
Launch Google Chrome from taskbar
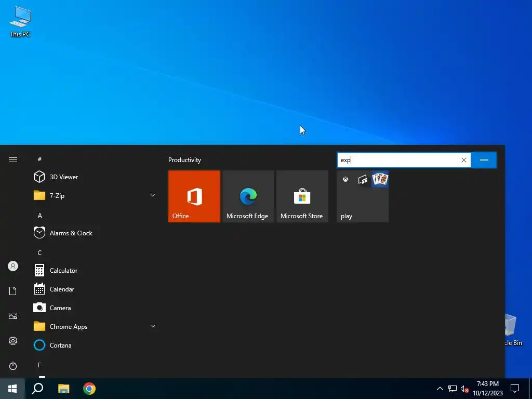click(x=89, y=389)
